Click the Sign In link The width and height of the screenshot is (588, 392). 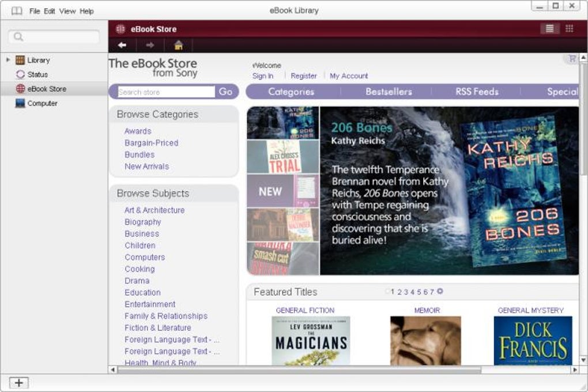click(x=263, y=76)
